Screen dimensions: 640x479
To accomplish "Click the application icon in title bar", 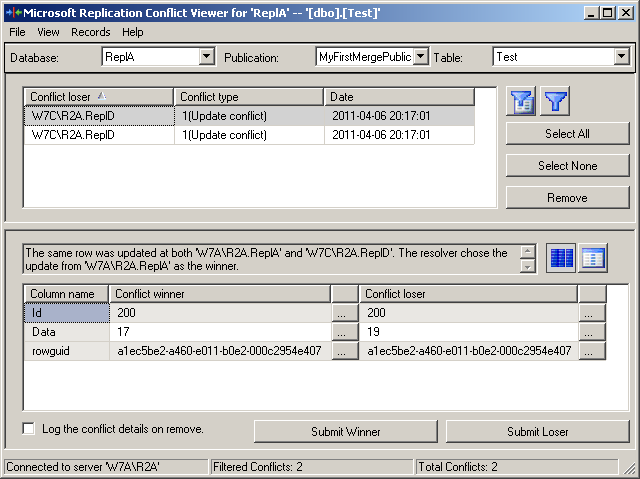I will tap(14, 13).
